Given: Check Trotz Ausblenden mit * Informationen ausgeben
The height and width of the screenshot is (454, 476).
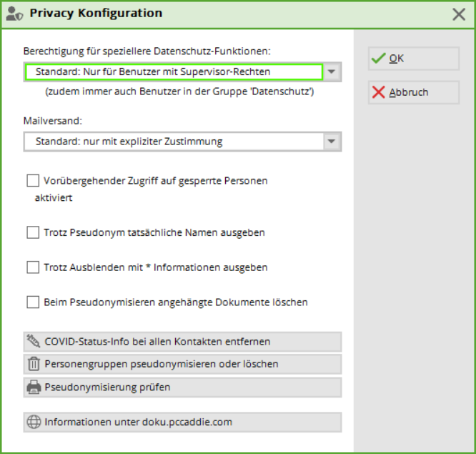Looking at the screenshot, I should point(33,267).
